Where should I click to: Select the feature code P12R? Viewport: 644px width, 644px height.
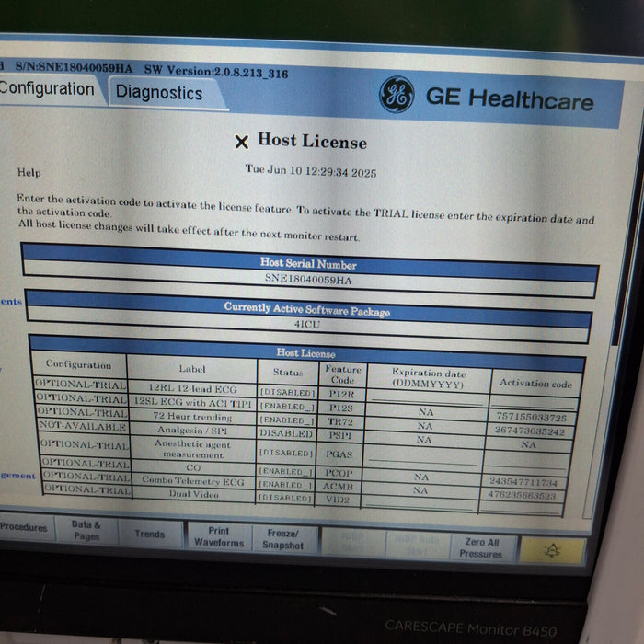pos(341,394)
